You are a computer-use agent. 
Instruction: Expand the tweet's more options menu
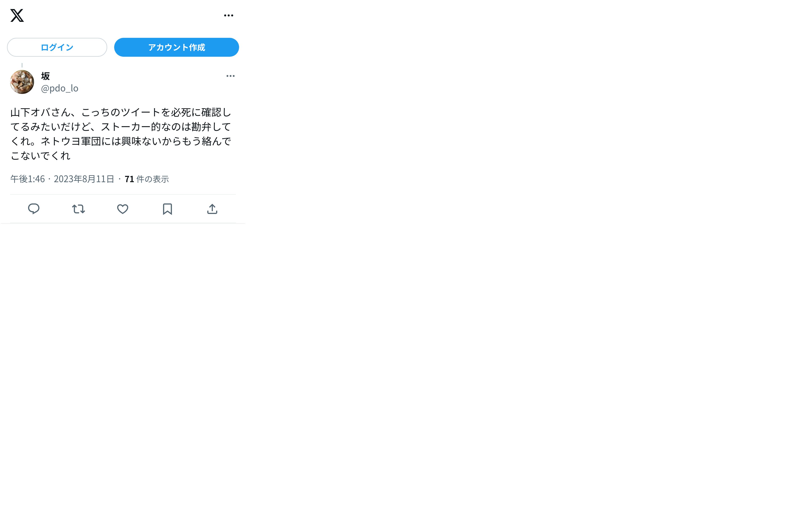(230, 76)
